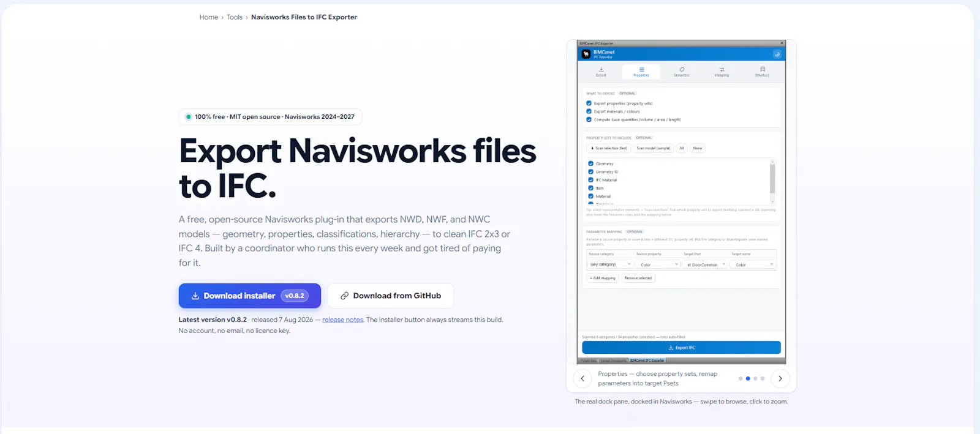
Task: Click the green status dot in the 100% free badge
Action: click(x=189, y=117)
